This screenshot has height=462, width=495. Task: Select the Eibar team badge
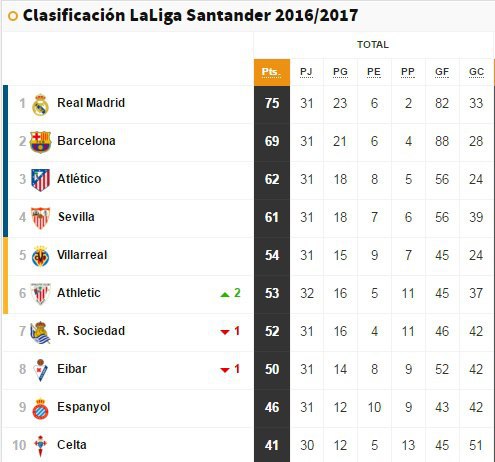point(40,370)
